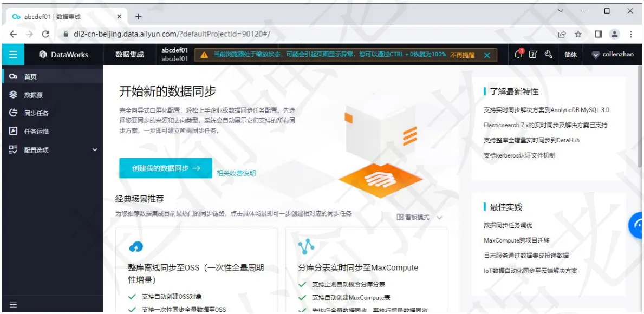The height and width of the screenshot is (314, 644).
Task: Select the 'abcdef01 | 数据集成' browser tab
Action: pos(67,17)
